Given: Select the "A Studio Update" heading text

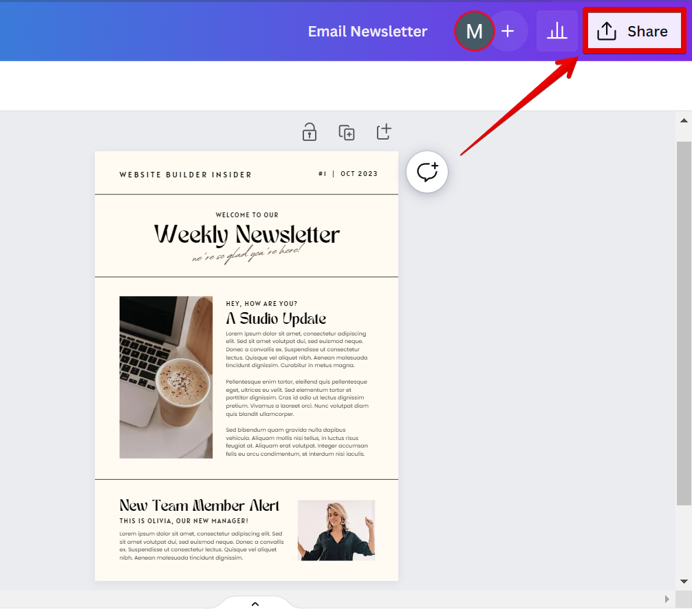Looking at the screenshot, I should (x=274, y=318).
